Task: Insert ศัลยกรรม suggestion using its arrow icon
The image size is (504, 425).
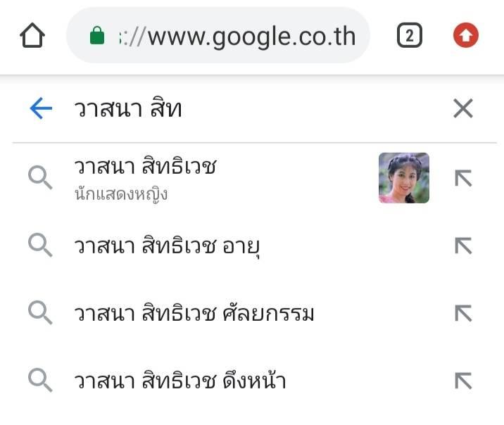Action: point(463,313)
